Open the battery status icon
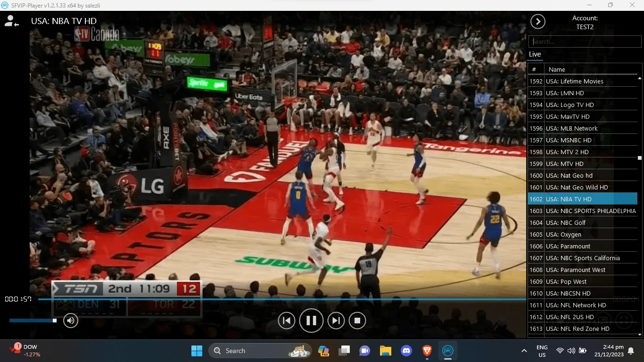This screenshot has width=644, height=362. [x=583, y=351]
